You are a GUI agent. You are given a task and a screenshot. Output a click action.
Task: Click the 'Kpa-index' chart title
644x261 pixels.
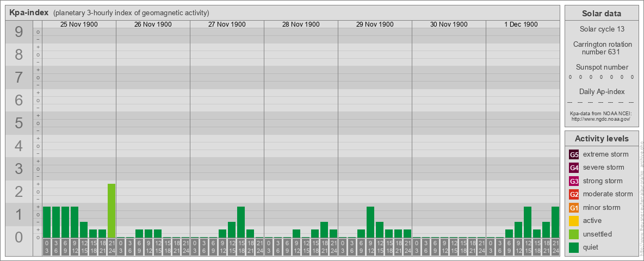[29, 13]
